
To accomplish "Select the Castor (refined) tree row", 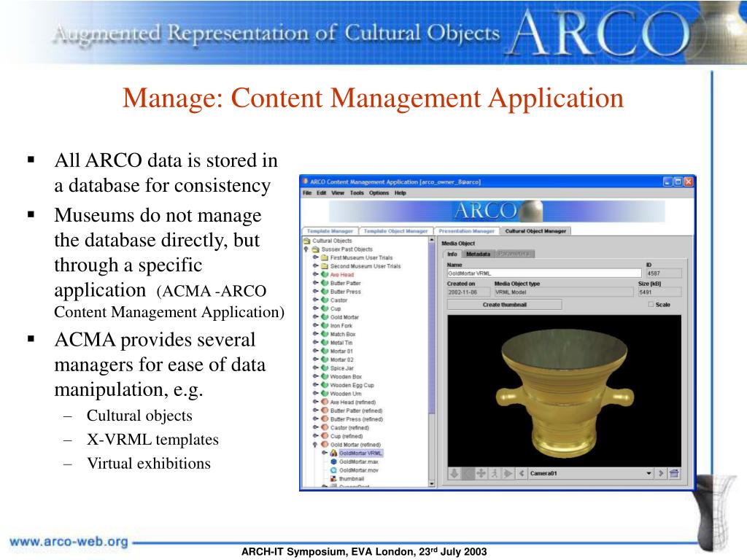I will [x=349, y=427].
